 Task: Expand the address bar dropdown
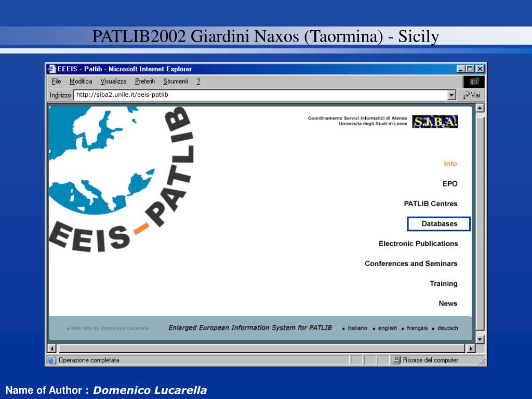click(x=451, y=96)
